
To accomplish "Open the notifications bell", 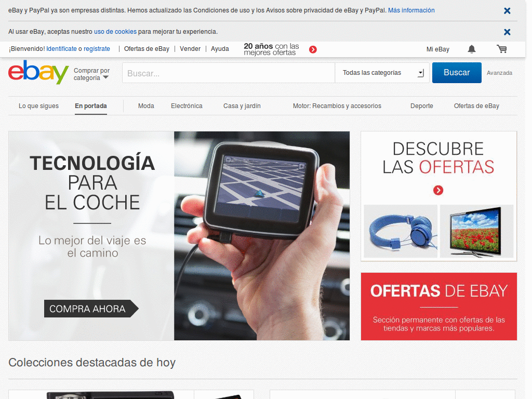I will [x=471, y=49].
